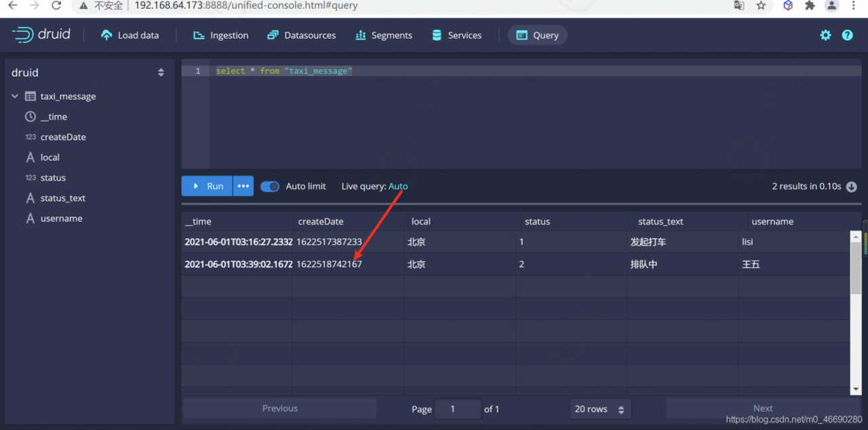Click the translate page icon
This screenshot has width=868, height=430.
(739, 5)
